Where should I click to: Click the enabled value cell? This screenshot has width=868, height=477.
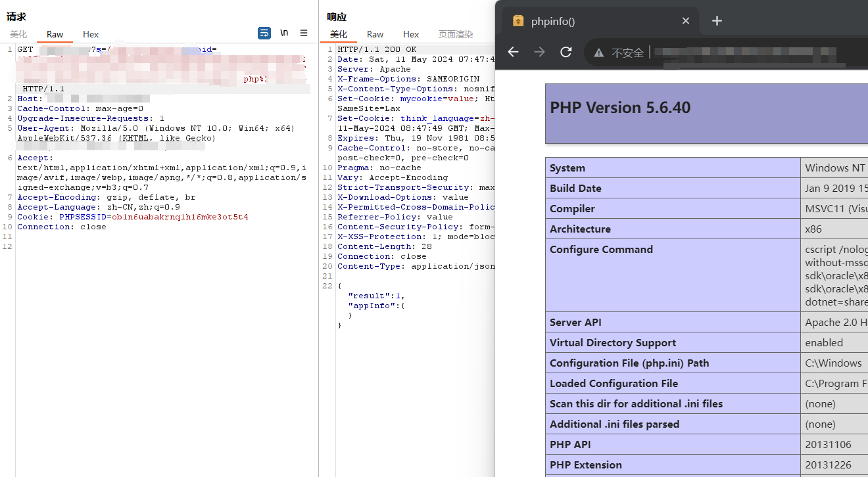[x=824, y=343]
